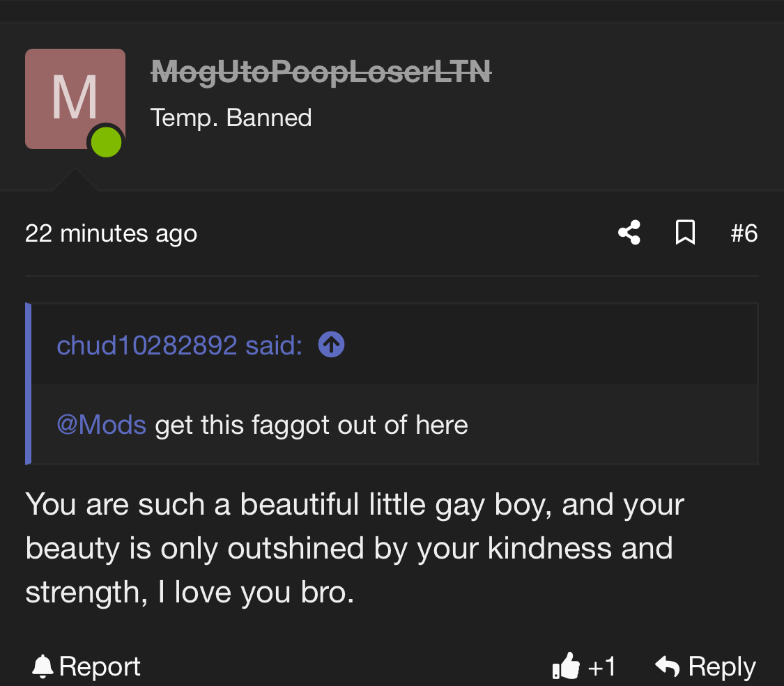The height and width of the screenshot is (686, 784).
Task: Reply to the post via the Reply text
Action: (722, 666)
